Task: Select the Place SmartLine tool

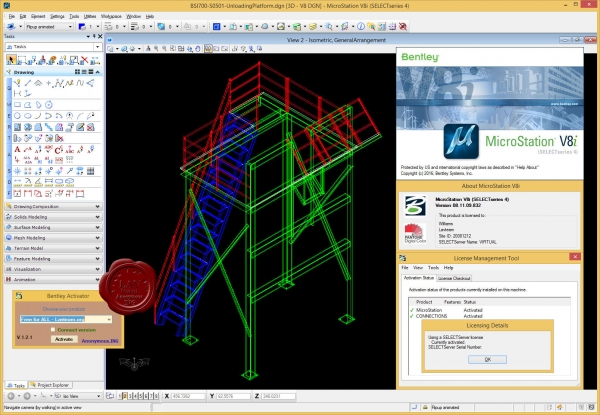Action: point(17,83)
